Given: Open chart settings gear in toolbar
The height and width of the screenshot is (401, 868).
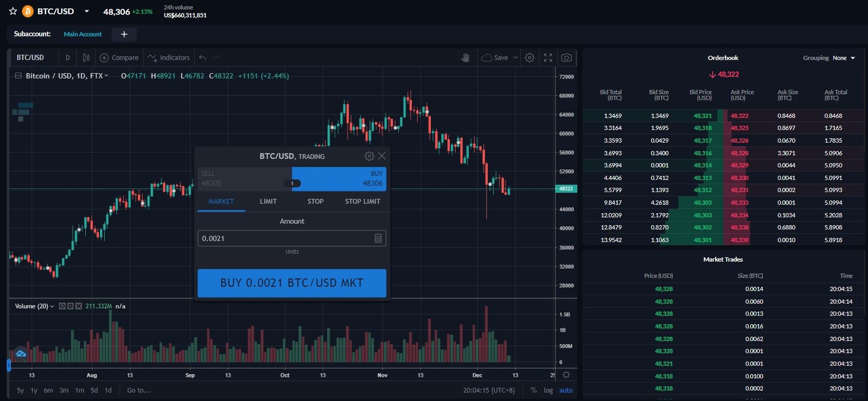Looking at the screenshot, I should [x=529, y=57].
